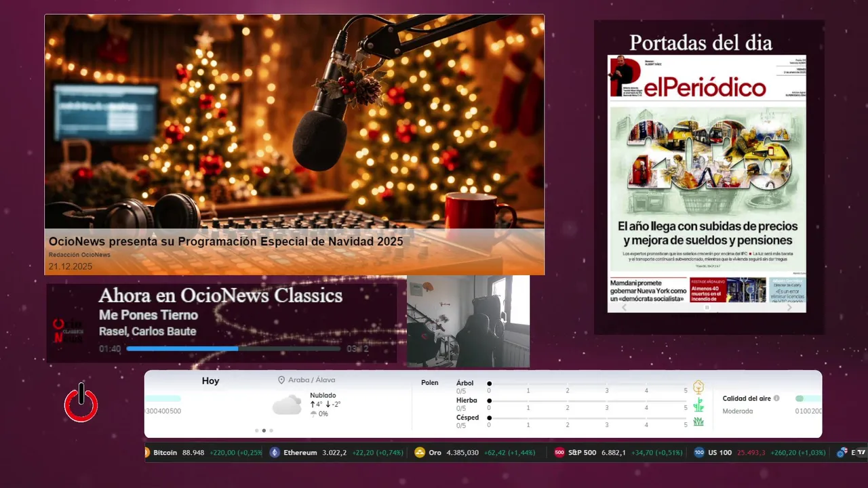Click the cloudy weather icon
Viewport: 868px width, 488px height.
[287, 405]
